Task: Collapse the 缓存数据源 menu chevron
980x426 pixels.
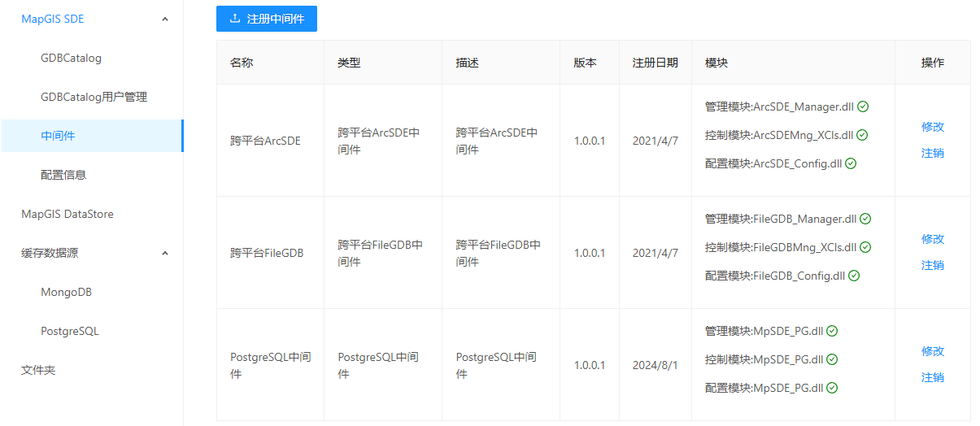Action: (165, 253)
